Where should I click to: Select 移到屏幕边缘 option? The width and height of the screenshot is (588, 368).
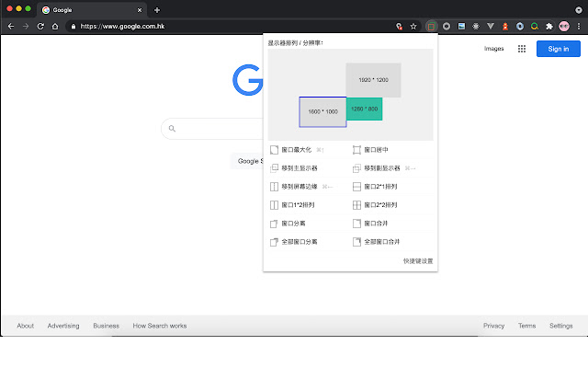click(x=301, y=187)
